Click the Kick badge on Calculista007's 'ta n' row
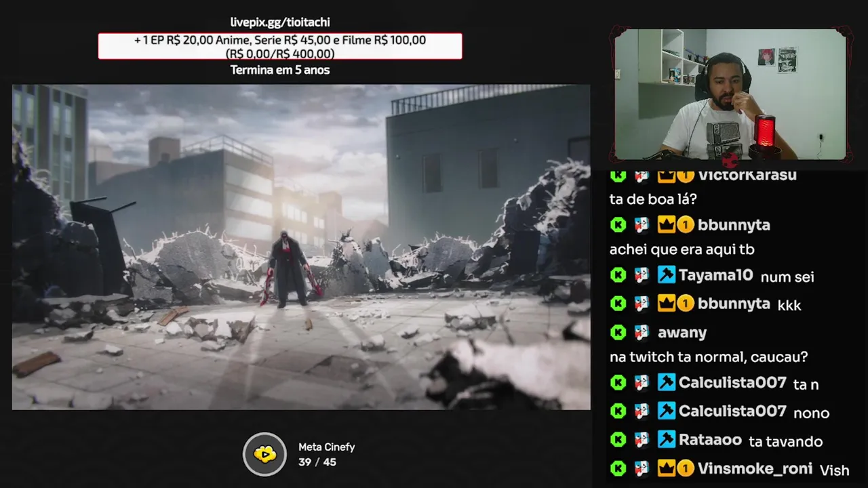 pyautogui.click(x=618, y=383)
